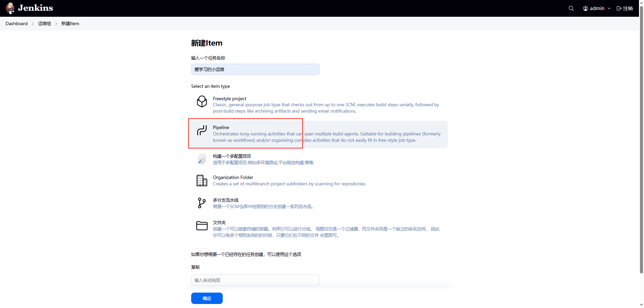
Task: Open the search magnifier icon
Action: pyautogui.click(x=571, y=8)
